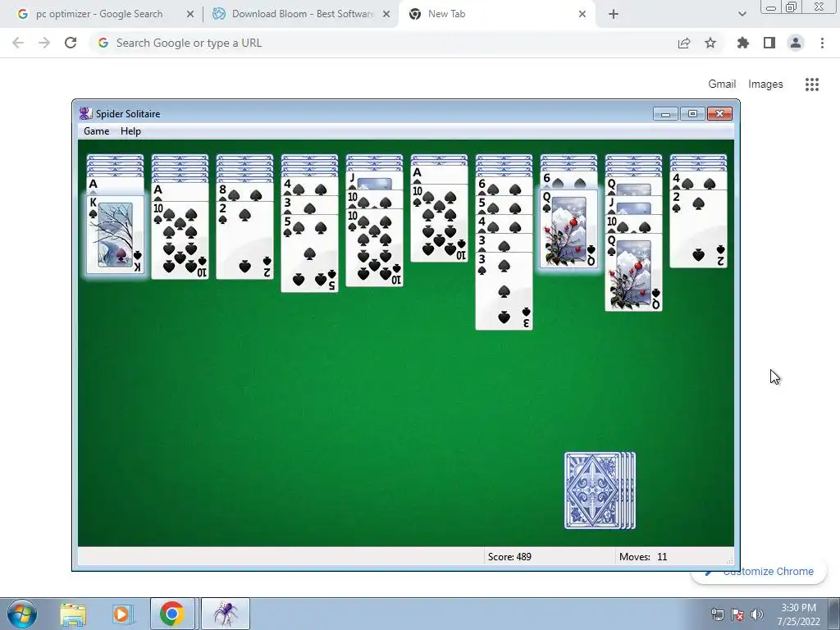Image resolution: width=840 pixels, height=630 pixels.
Task: Open the network tray icon
Action: click(x=717, y=614)
